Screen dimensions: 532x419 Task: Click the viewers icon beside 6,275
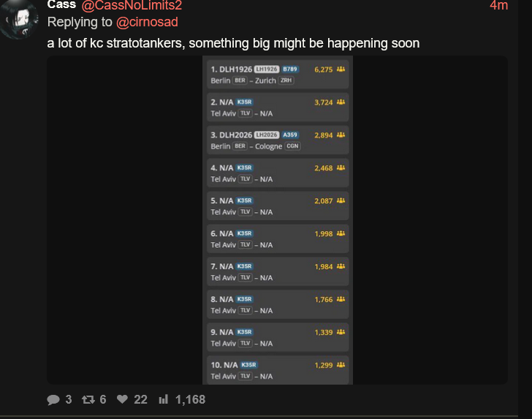341,69
